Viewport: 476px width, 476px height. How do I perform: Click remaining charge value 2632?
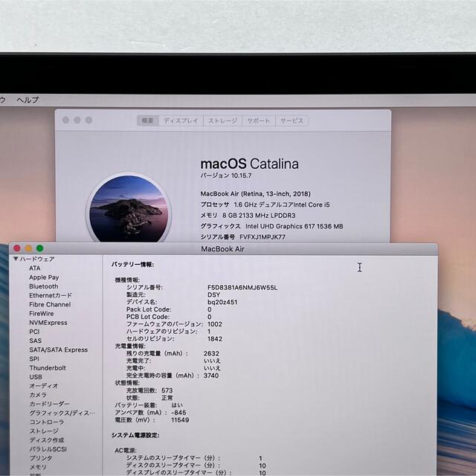point(211,354)
